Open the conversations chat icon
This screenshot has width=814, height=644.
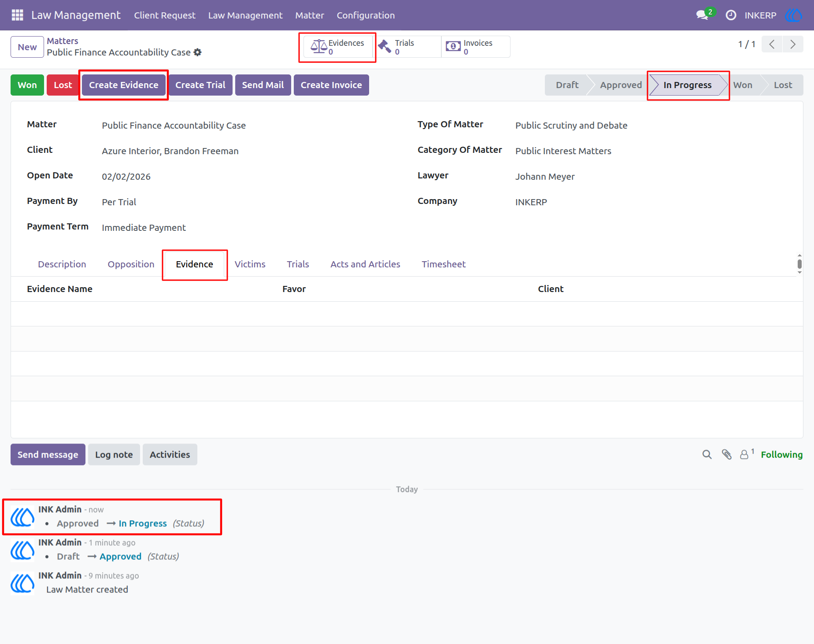[702, 15]
